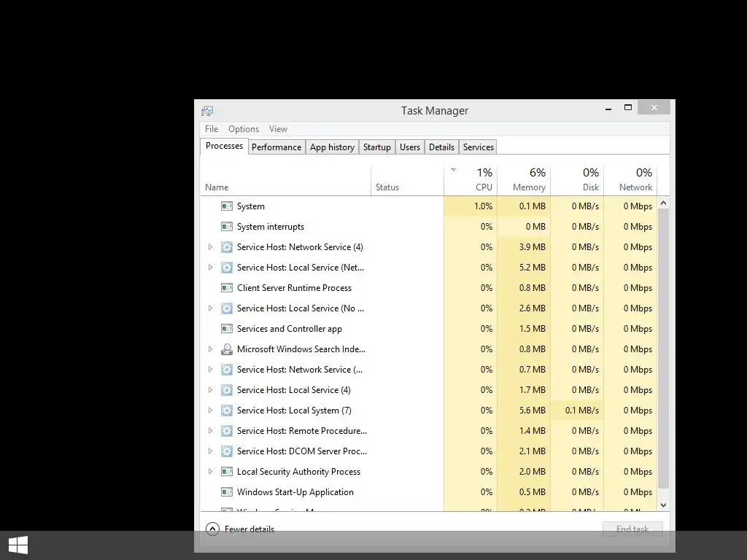This screenshot has height=560, width=747.
Task: Click the Service Host: Local Service (Net... gear icon
Action: (227, 268)
